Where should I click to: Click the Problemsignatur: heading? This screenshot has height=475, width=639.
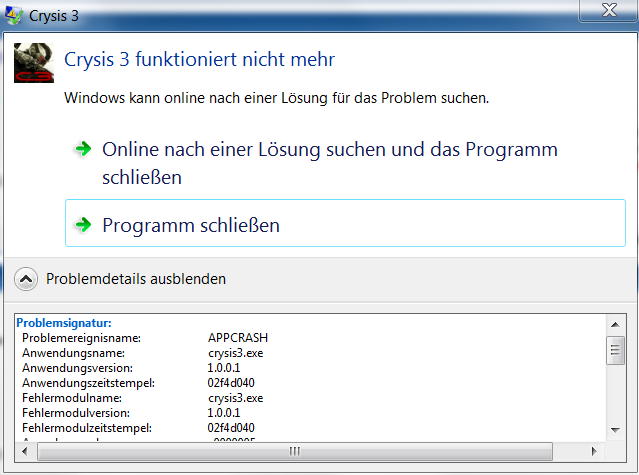[x=64, y=323]
